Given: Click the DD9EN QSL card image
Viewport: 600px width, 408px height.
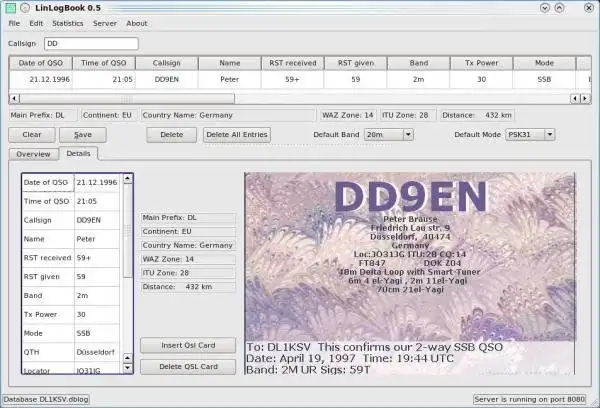Looking at the screenshot, I should coord(410,273).
